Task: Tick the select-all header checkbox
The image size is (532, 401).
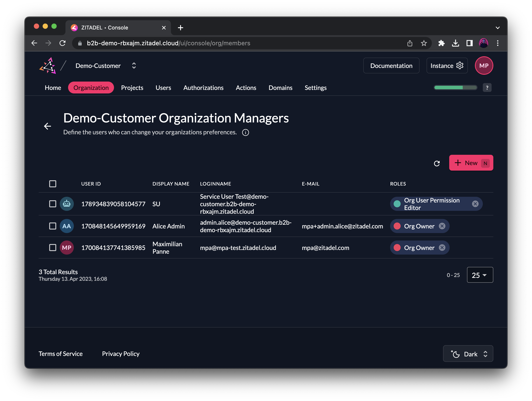Action: click(53, 184)
